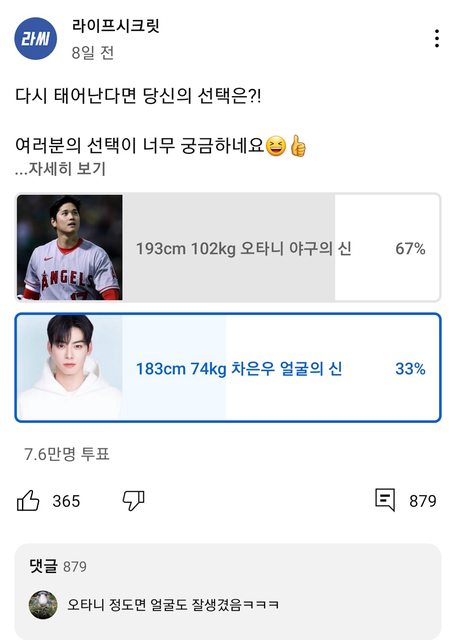Like the post with thumbs-up icon

28,500
